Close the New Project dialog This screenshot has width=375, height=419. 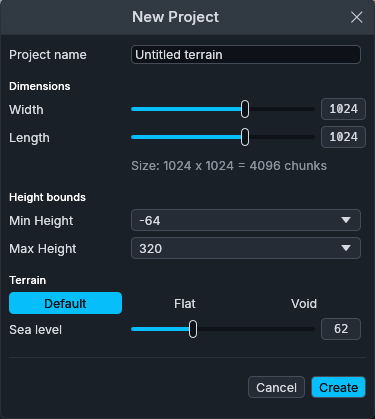pos(356,17)
